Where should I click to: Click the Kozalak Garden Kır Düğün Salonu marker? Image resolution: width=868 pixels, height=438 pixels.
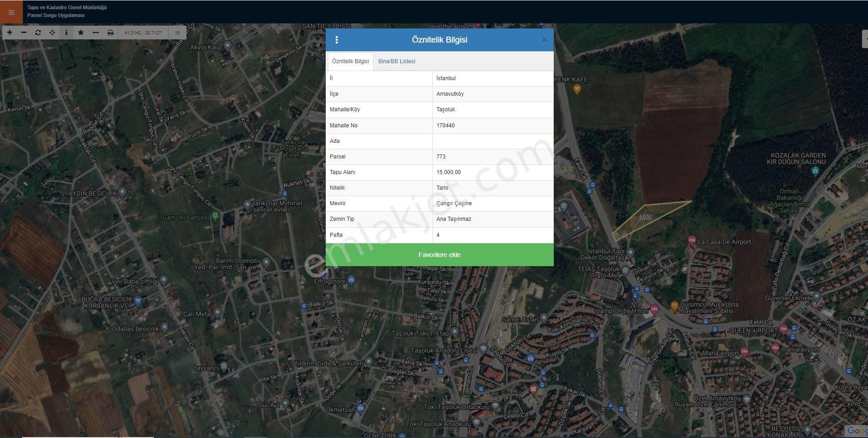[815, 171]
